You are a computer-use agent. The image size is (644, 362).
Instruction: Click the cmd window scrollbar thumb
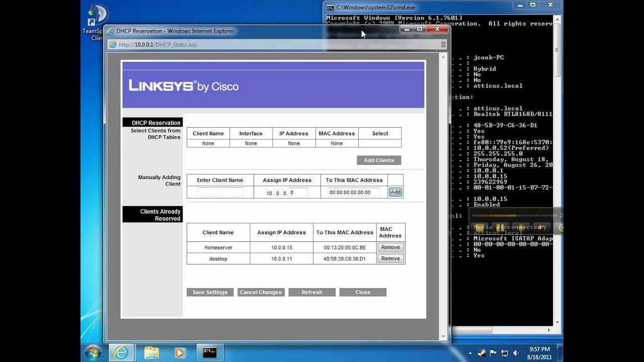tap(557, 50)
